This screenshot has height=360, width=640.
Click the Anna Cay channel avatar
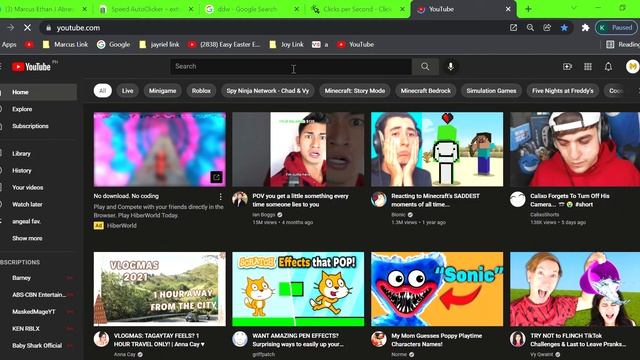pos(101,339)
